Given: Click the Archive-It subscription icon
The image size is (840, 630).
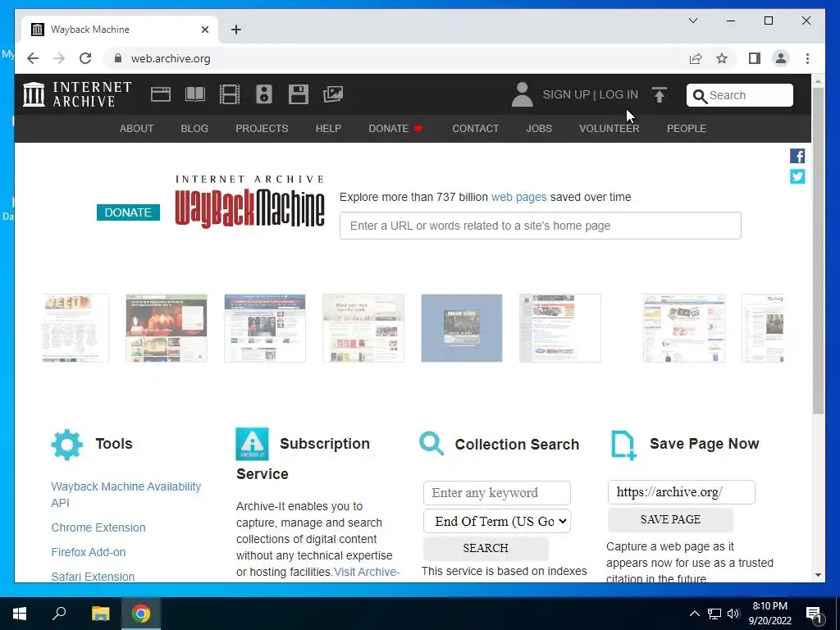Looking at the screenshot, I should click(252, 444).
